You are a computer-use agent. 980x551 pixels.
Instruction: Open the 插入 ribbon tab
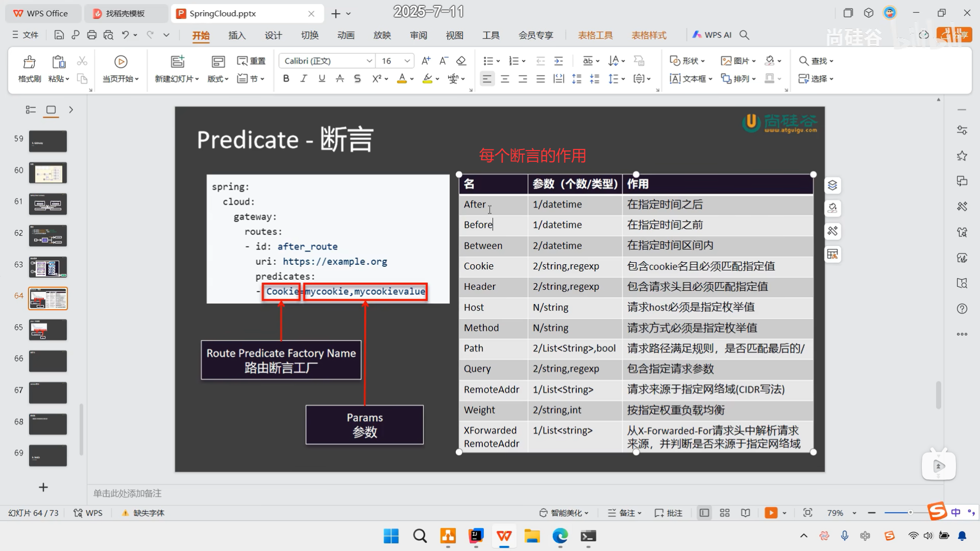237,35
